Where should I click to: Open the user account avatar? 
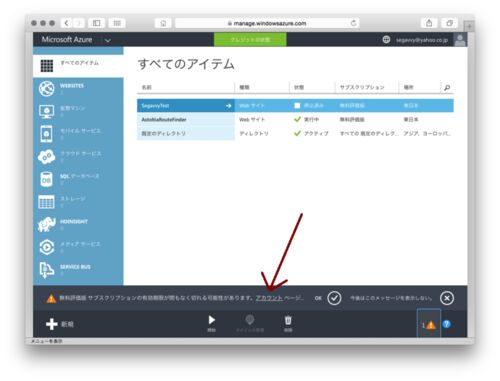point(460,40)
